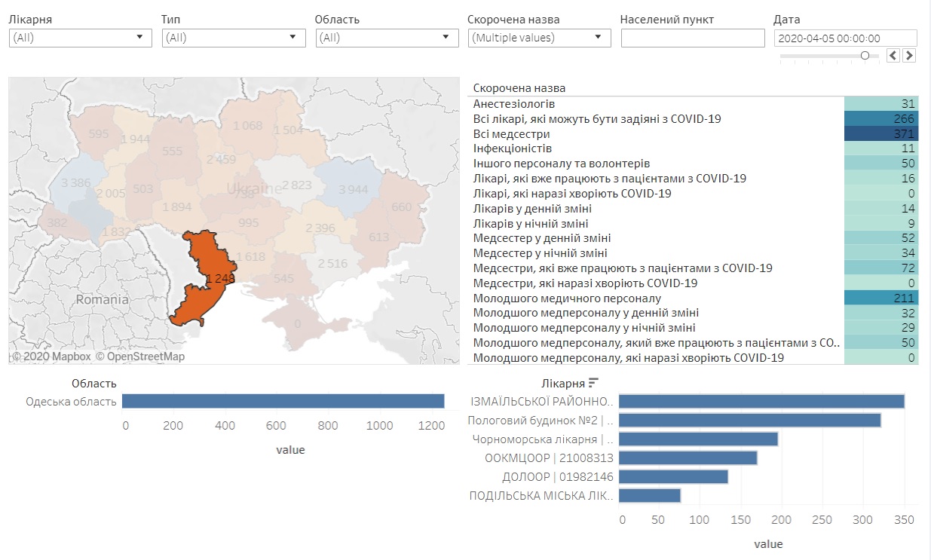The width and height of the screenshot is (931, 560).
Task: Open the Скорочена назва multiple values dropdown
Action: (539, 38)
